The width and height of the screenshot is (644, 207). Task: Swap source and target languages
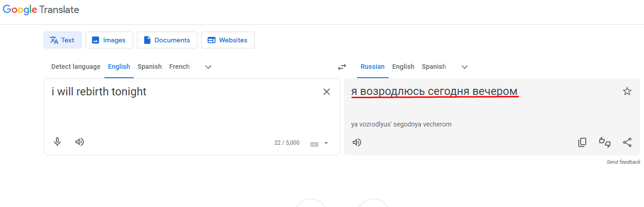pyautogui.click(x=342, y=67)
